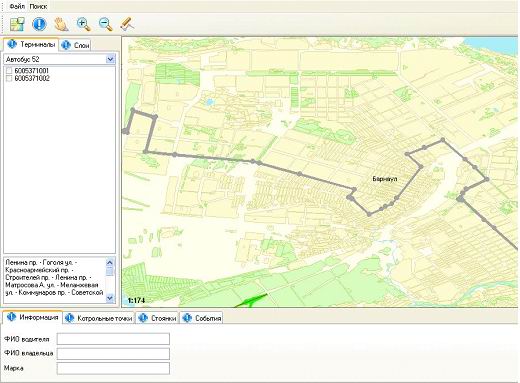Click route description scroll down arrow

click(x=110, y=298)
